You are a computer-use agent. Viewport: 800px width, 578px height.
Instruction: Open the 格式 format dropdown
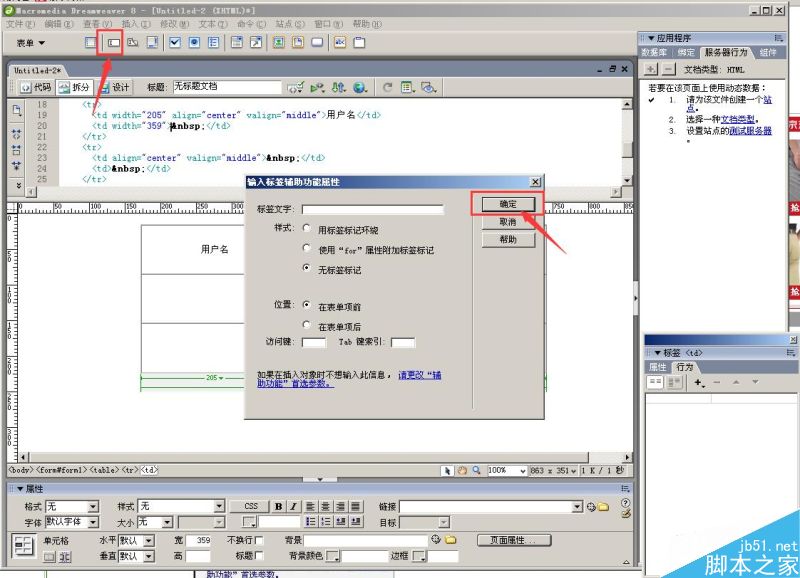tap(93, 507)
